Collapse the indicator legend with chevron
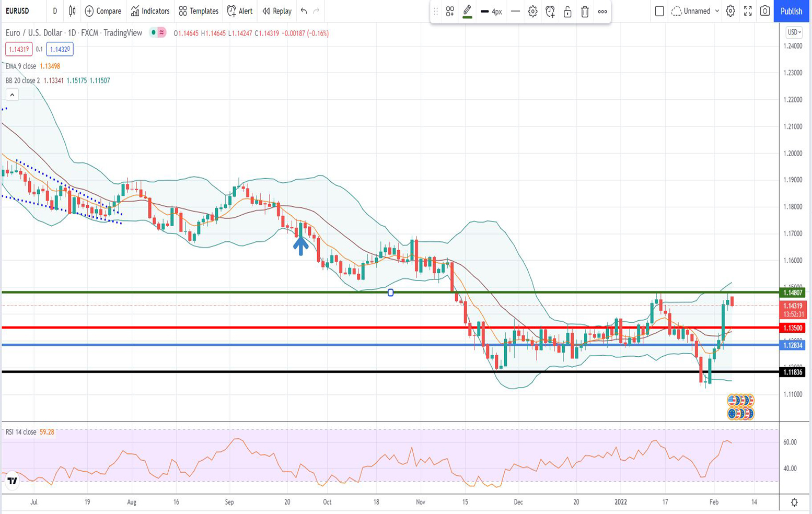This screenshot has height=514, width=812. [x=12, y=95]
